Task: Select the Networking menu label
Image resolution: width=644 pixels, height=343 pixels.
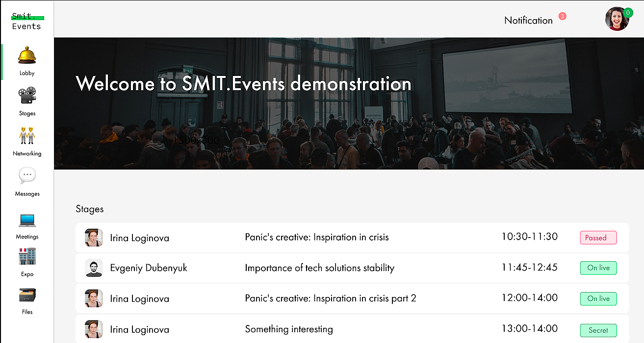Action: click(x=27, y=154)
